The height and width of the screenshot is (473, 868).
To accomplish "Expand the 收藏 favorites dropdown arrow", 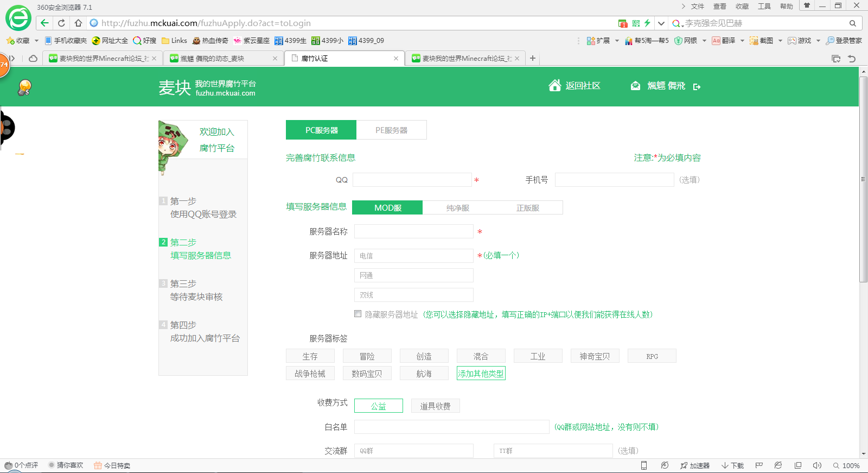I will [x=36, y=41].
